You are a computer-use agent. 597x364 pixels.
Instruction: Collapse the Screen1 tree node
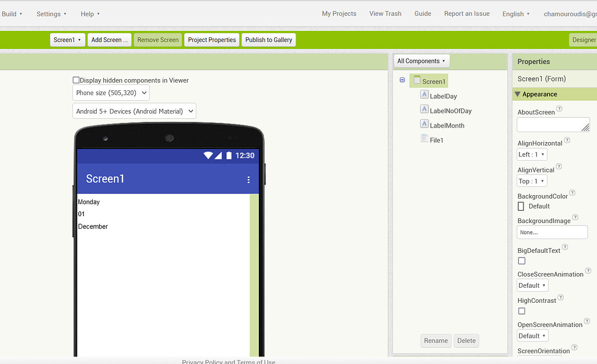402,80
